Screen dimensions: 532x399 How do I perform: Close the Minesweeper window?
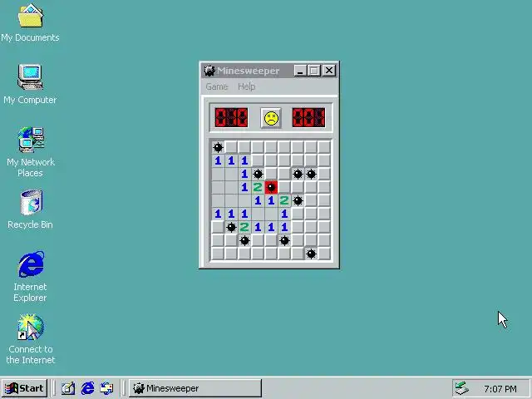pos(329,71)
